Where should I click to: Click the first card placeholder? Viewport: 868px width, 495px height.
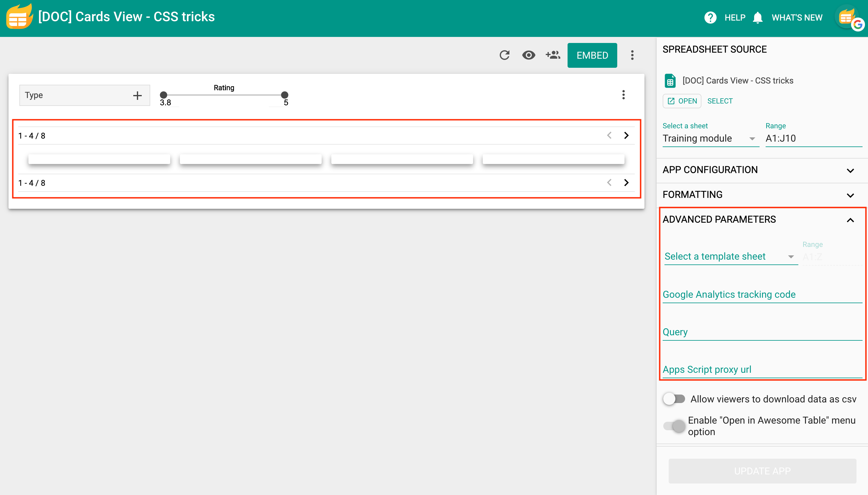(99, 159)
